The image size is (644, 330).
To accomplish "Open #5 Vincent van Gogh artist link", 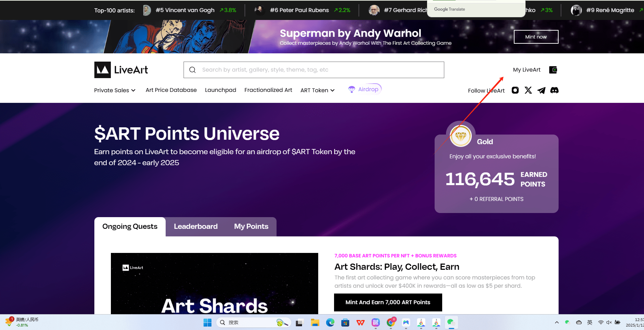I will (185, 10).
